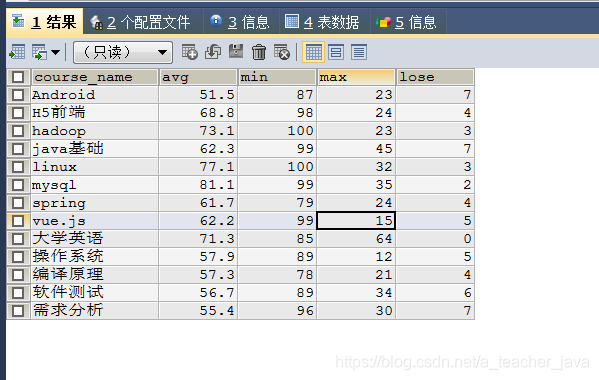The width and height of the screenshot is (599, 380).
Task: Switch to form view icon
Action: [336, 52]
